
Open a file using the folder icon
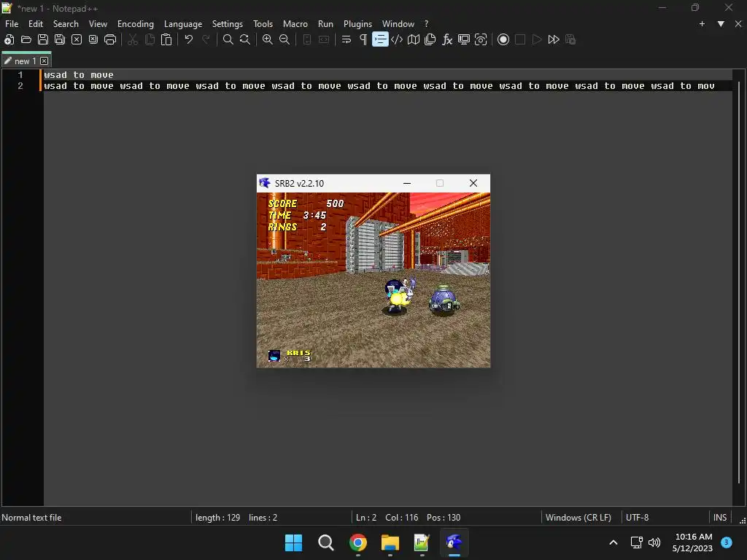pyautogui.click(x=26, y=39)
